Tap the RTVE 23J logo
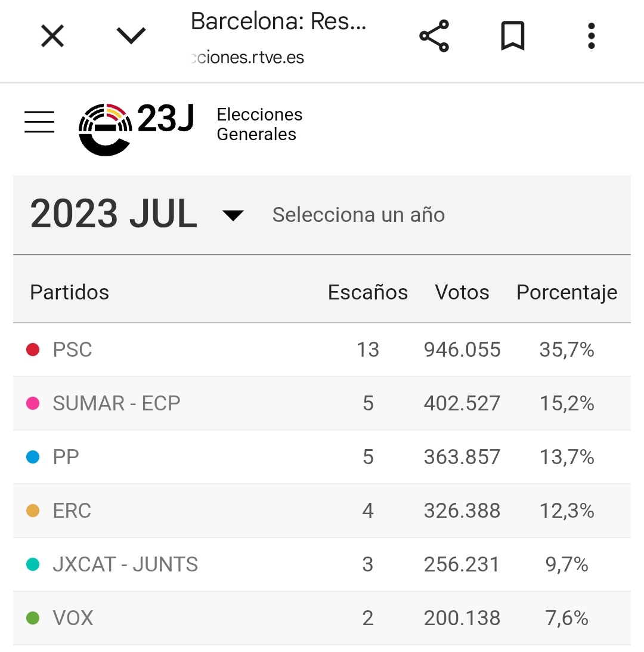Viewport: 644px width, 652px height. coord(136,128)
